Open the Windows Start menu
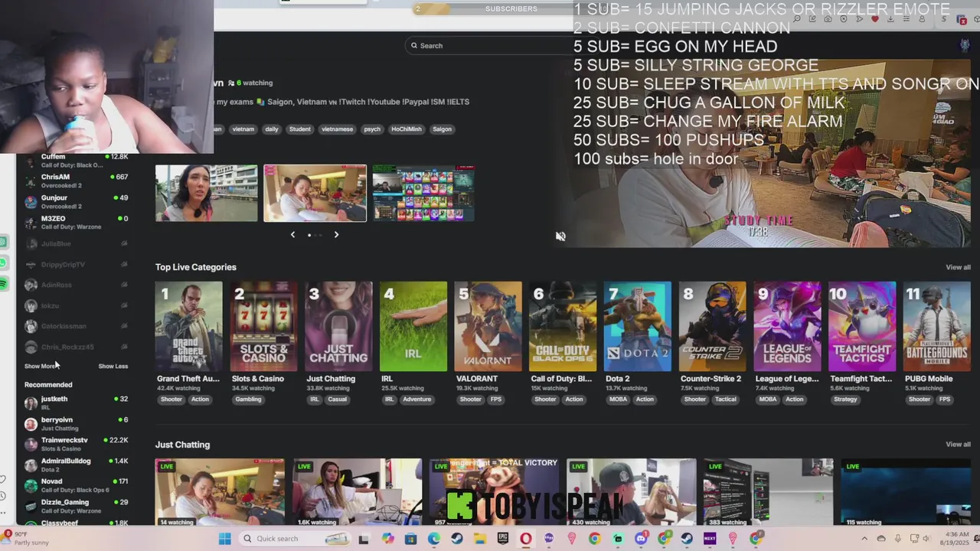The height and width of the screenshot is (551, 980). click(x=224, y=539)
